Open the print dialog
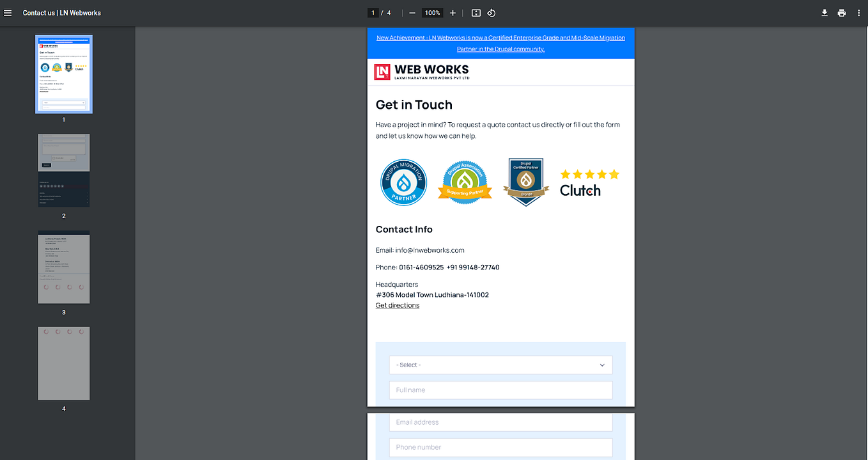The height and width of the screenshot is (460, 868). click(x=842, y=12)
